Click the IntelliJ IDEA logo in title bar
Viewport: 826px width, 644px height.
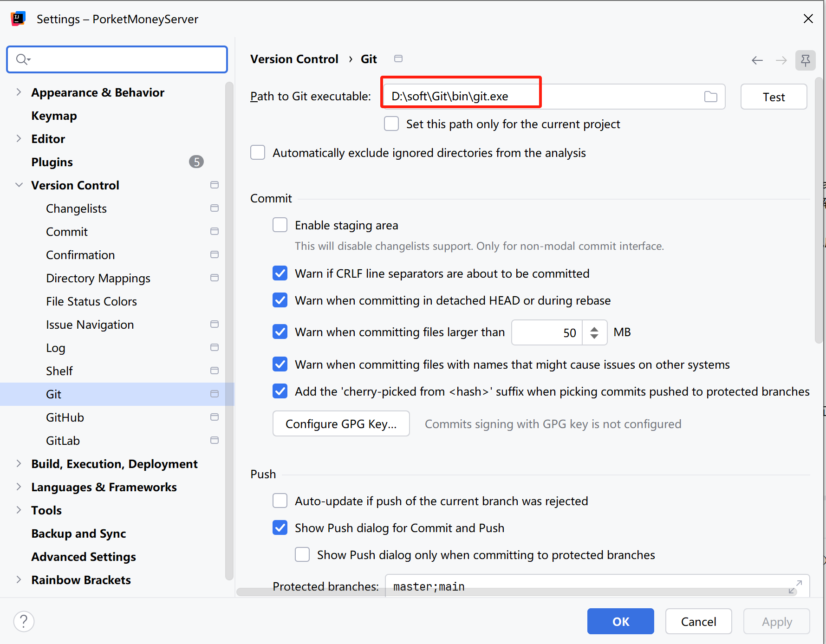pos(18,19)
